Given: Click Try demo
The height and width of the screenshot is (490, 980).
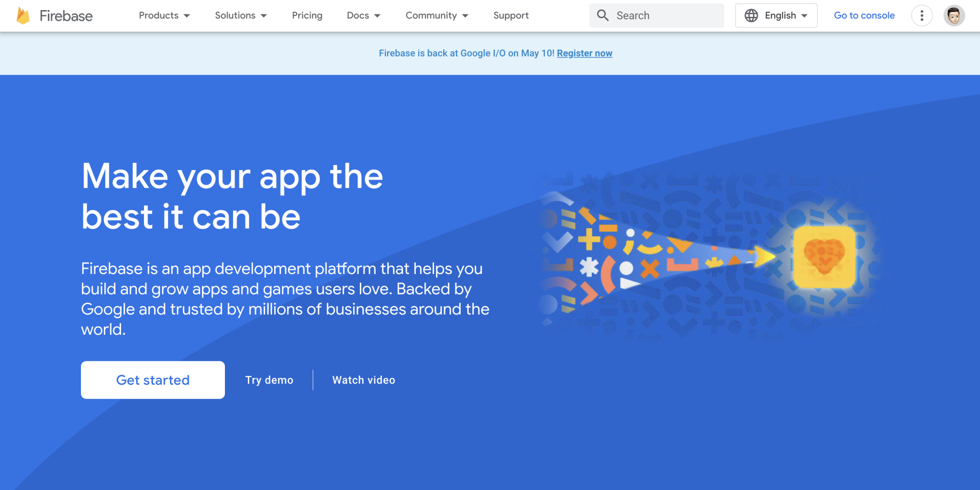Looking at the screenshot, I should [269, 379].
